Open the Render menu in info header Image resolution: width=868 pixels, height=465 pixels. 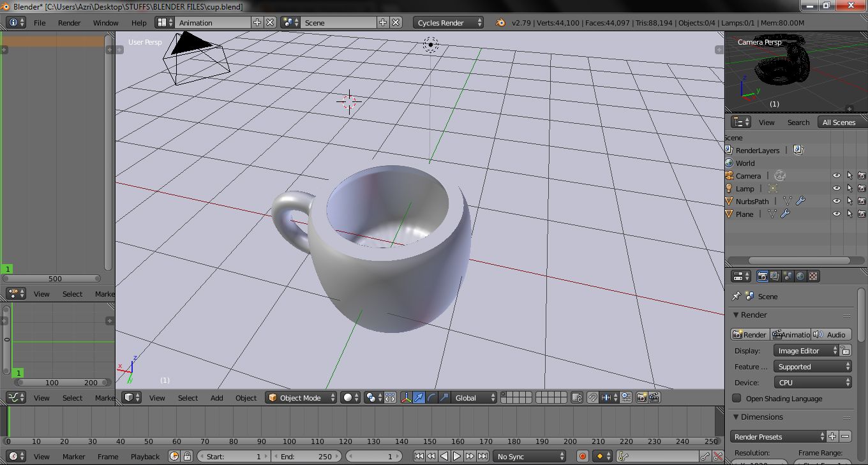coord(70,22)
